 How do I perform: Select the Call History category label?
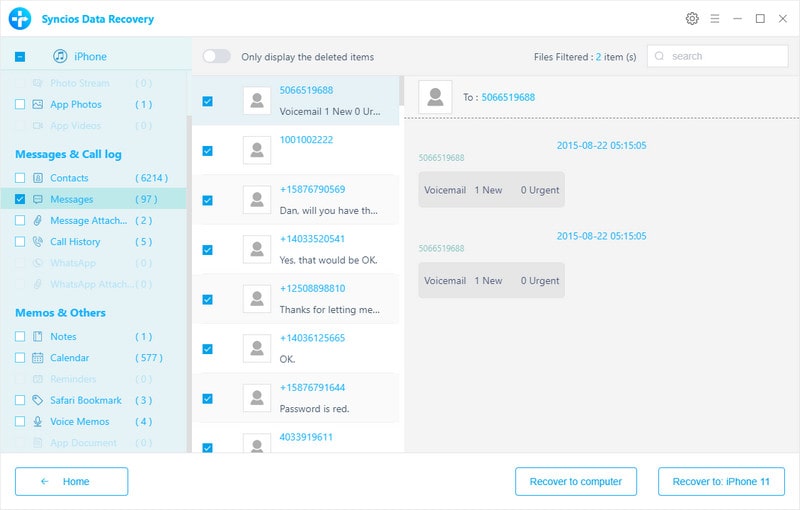(x=75, y=242)
